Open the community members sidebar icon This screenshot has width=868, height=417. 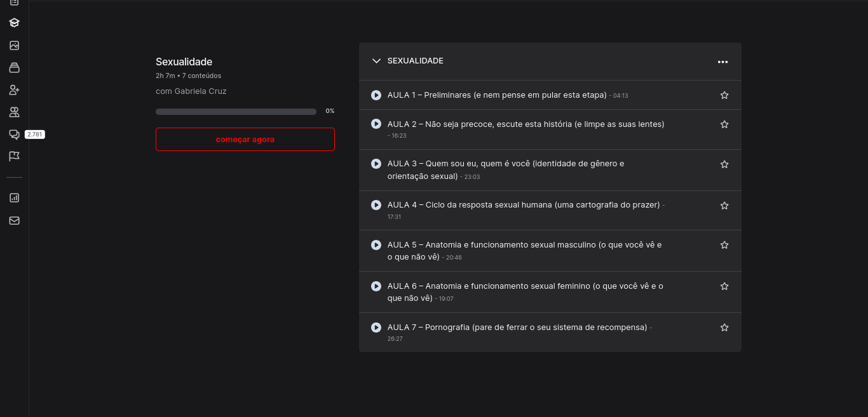pos(14,112)
